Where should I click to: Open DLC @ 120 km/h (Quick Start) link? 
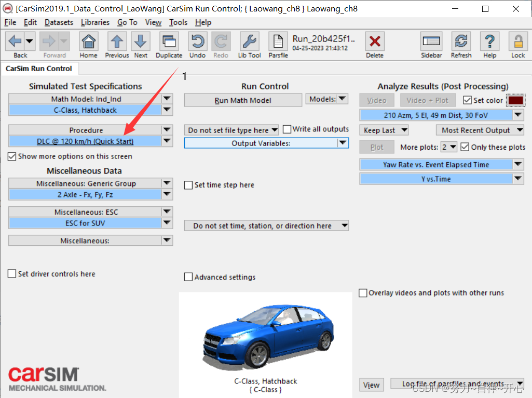85,141
